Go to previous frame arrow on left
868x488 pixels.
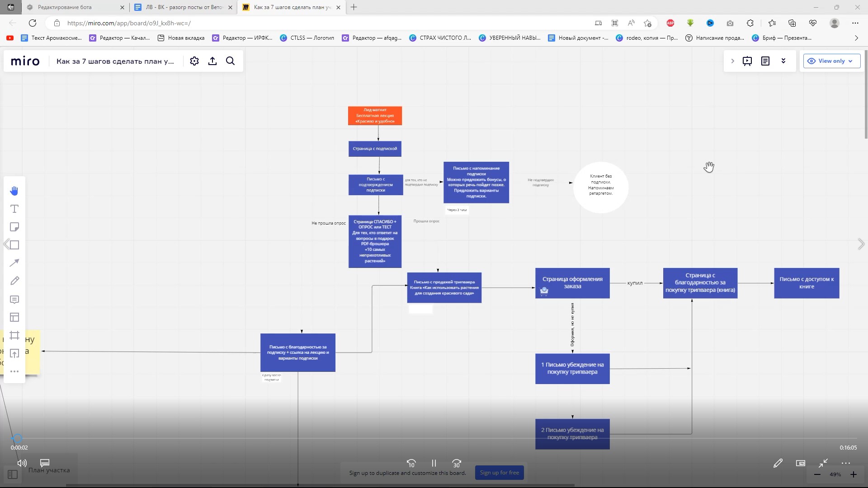(x=6, y=244)
